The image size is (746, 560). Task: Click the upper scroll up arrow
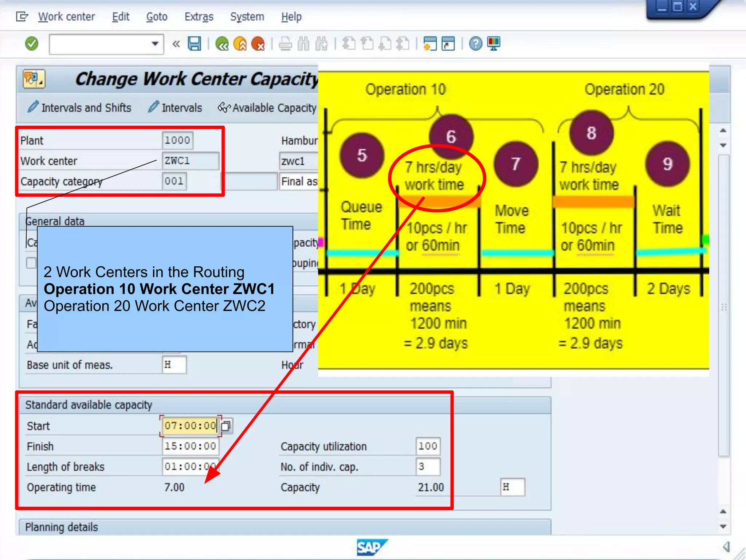(723, 130)
